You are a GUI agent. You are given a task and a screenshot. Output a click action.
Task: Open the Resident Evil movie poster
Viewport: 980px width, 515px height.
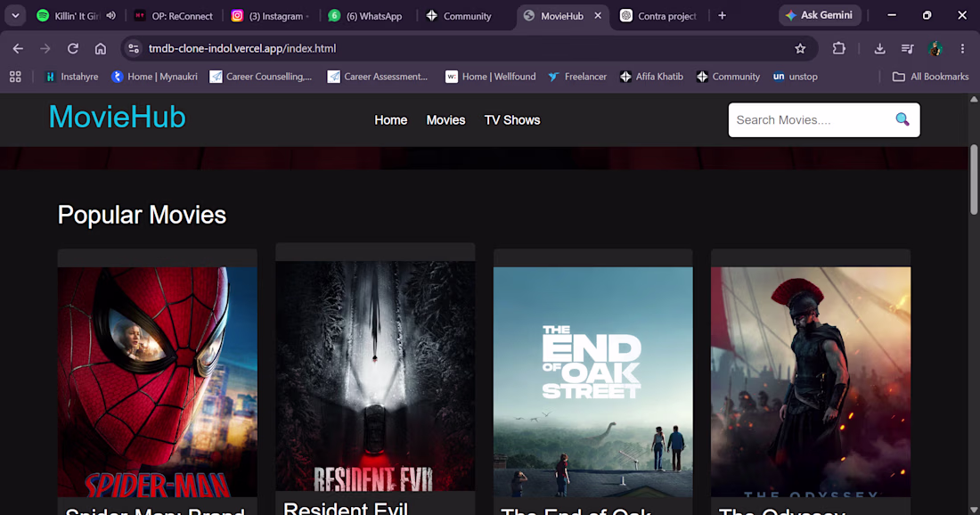tap(376, 376)
